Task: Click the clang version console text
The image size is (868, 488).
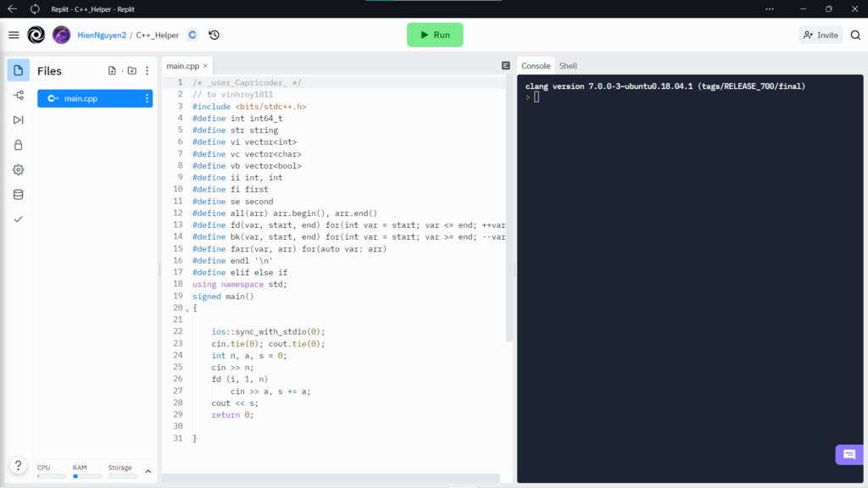Action: [665, 86]
